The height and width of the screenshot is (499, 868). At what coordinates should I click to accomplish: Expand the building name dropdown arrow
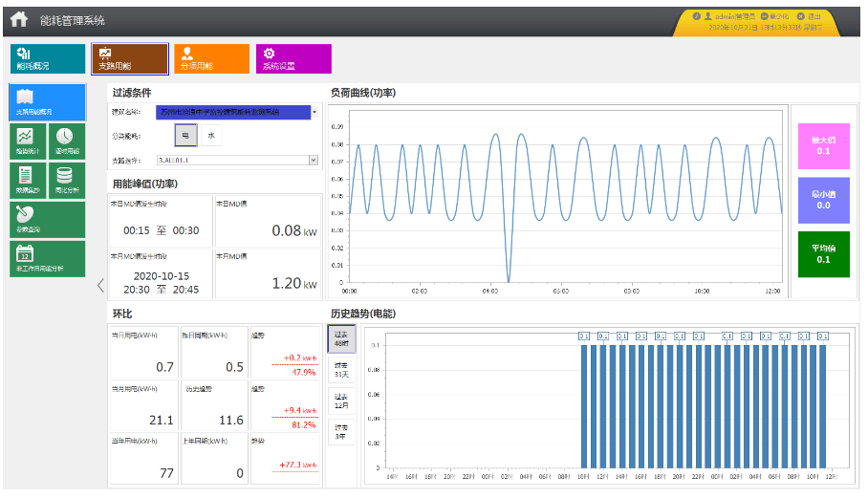point(315,112)
